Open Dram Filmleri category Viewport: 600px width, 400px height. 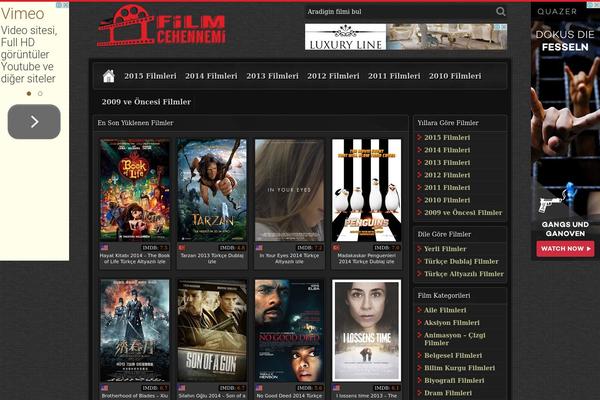[448, 393]
